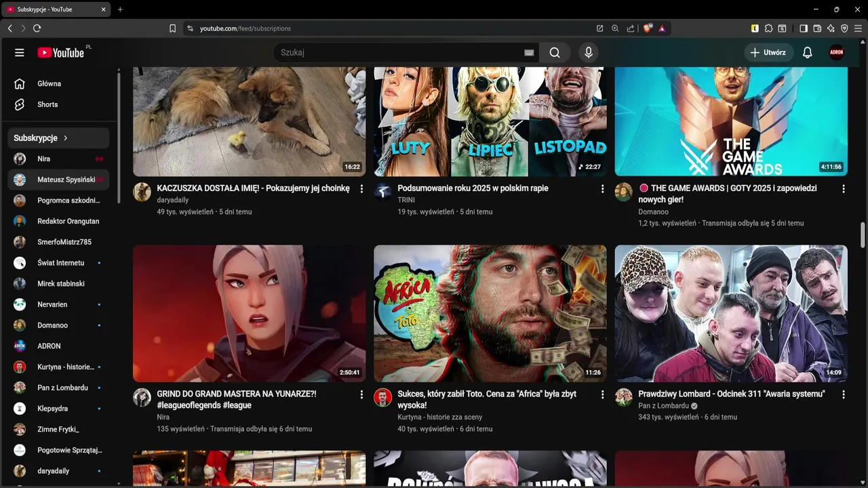Open Mirek stabinski channel
The width and height of the screenshot is (868, 488).
pos(58,283)
